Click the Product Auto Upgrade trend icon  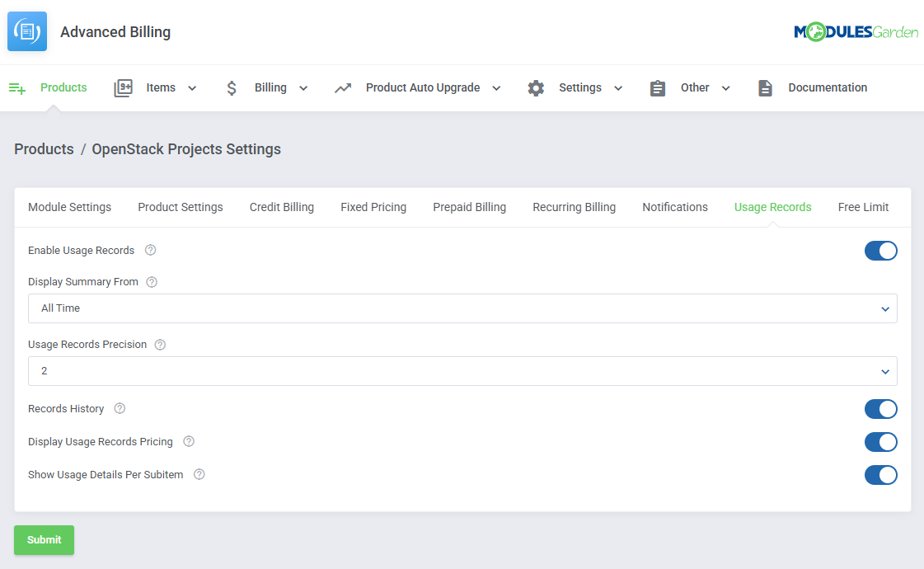(x=343, y=88)
